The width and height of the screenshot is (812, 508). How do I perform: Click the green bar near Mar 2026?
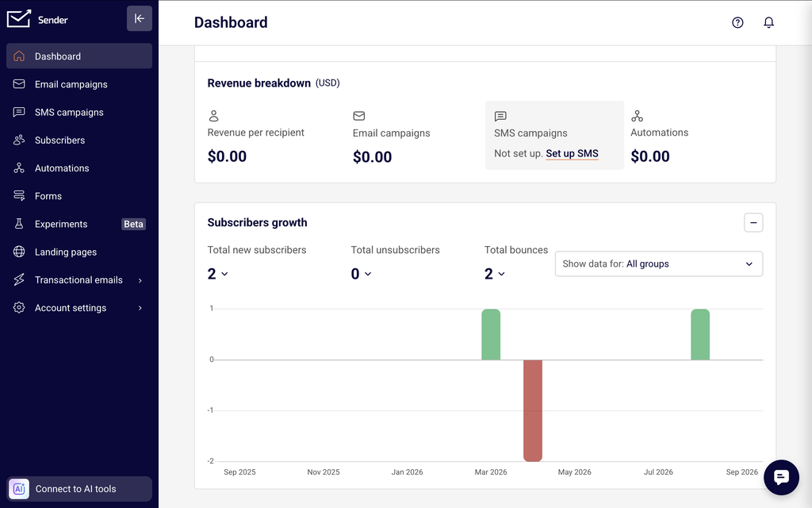click(x=491, y=334)
